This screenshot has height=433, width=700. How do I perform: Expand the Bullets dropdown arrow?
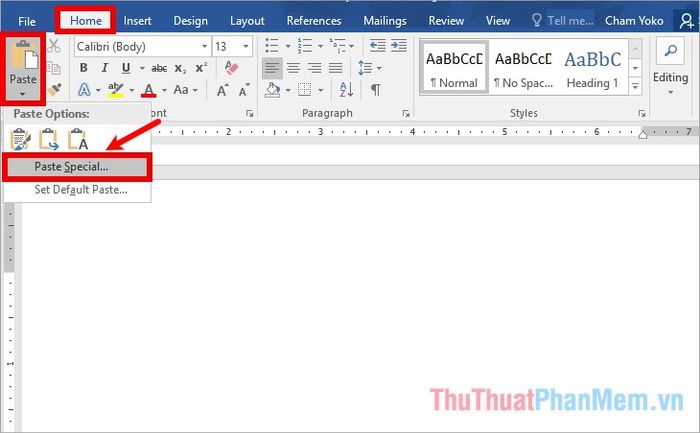tap(288, 46)
